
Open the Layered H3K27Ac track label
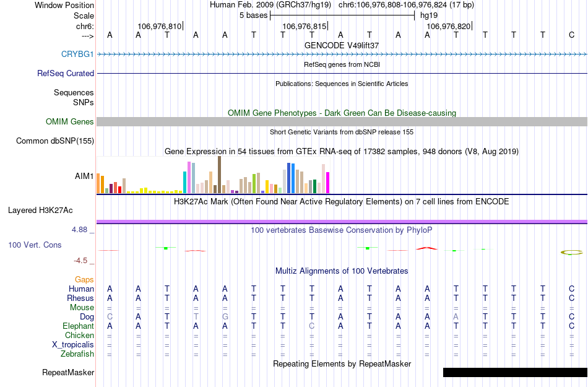[x=40, y=211]
